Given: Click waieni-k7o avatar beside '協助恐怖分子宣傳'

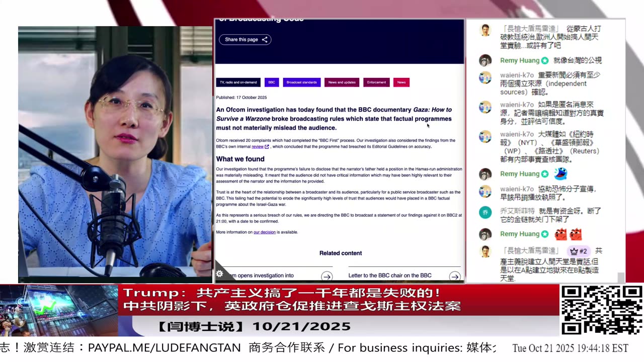Looking at the screenshot, I should [x=486, y=192].
